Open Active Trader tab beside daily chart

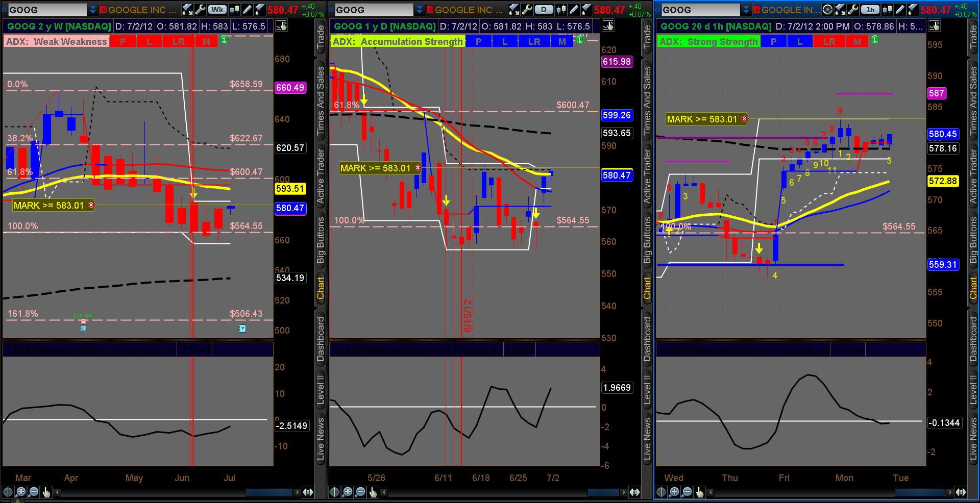click(647, 177)
